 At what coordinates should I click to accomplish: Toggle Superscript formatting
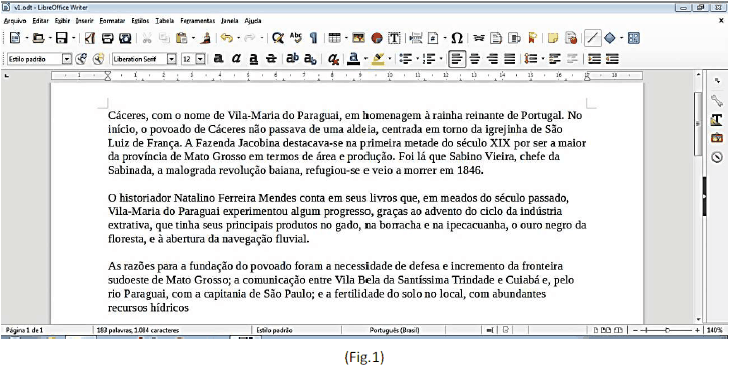coord(292,59)
